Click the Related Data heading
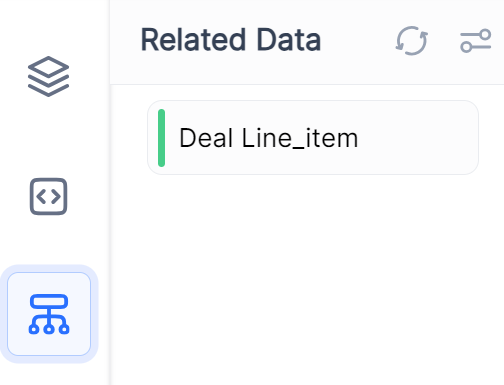The height and width of the screenshot is (385, 504). 231,40
